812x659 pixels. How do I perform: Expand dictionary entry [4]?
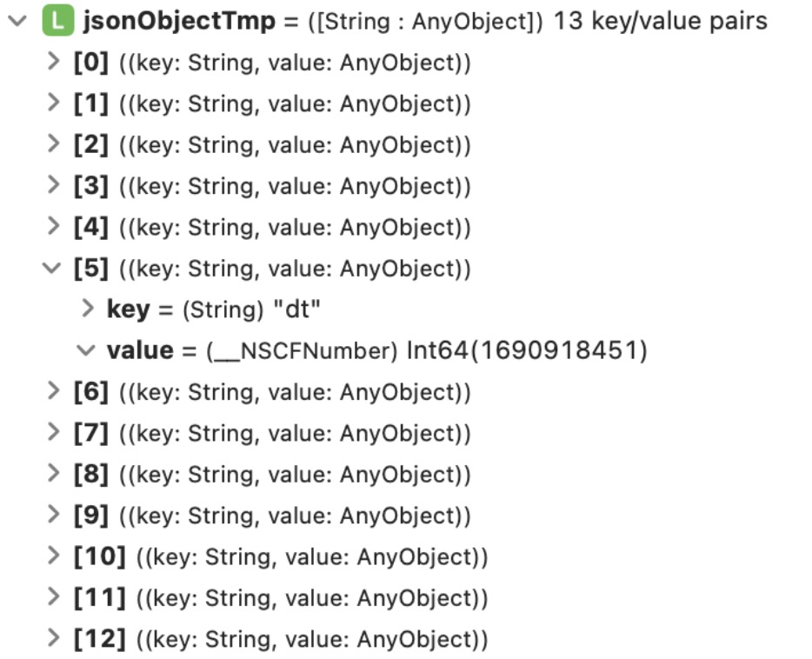point(54,227)
